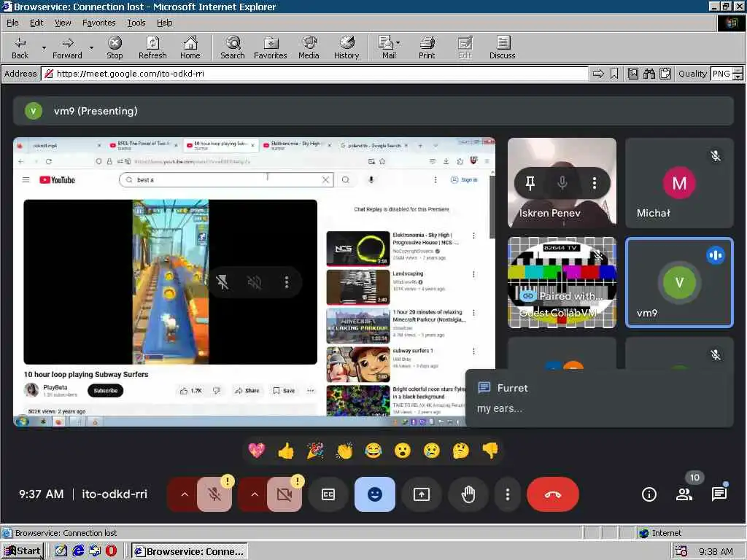The image size is (747, 560).
Task: Expand video settings chevron beside camera
Action: tap(255, 494)
